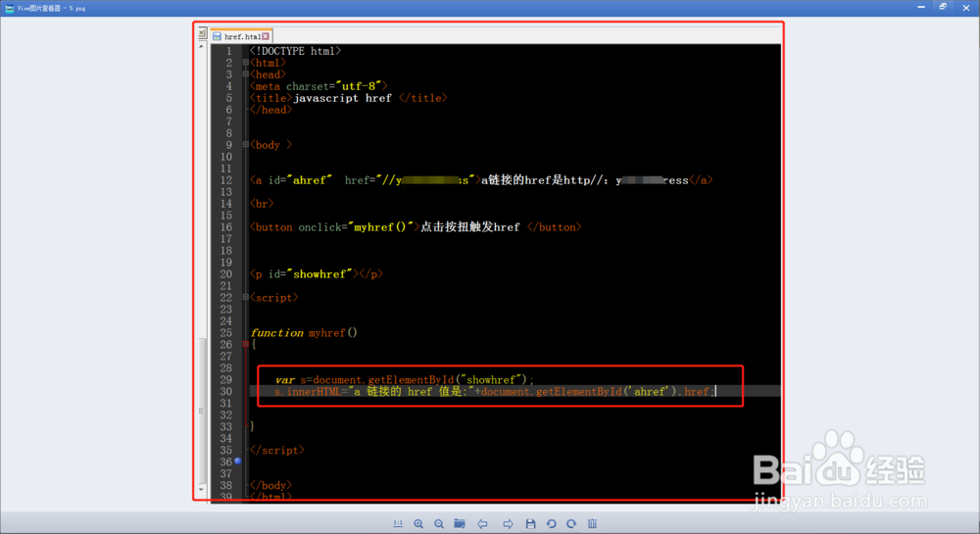Click the 'function myhref()' declaration
This screenshot has width=980, height=534.
pos(303,333)
